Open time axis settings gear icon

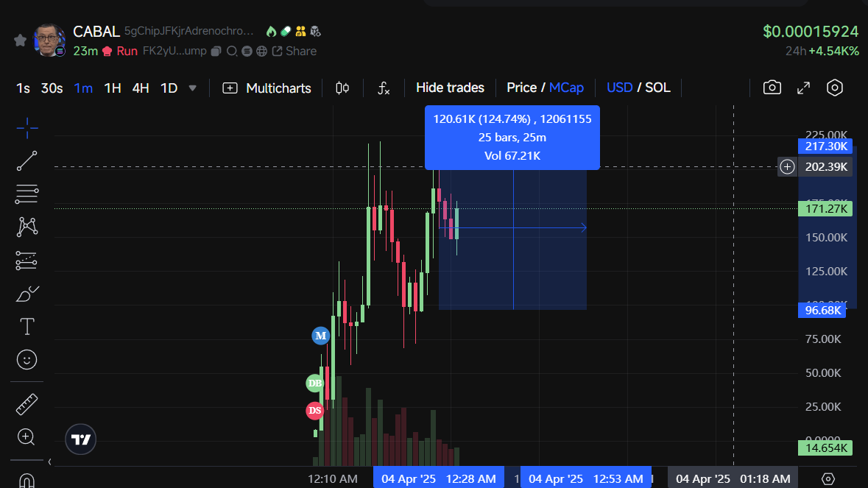pyautogui.click(x=828, y=478)
